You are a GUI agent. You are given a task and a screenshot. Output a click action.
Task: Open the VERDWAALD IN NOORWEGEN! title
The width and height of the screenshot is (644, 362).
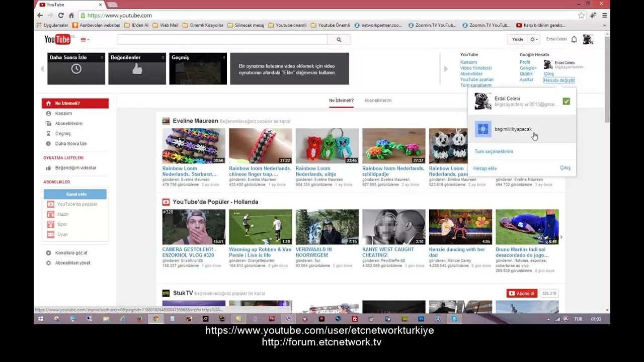coord(314,252)
